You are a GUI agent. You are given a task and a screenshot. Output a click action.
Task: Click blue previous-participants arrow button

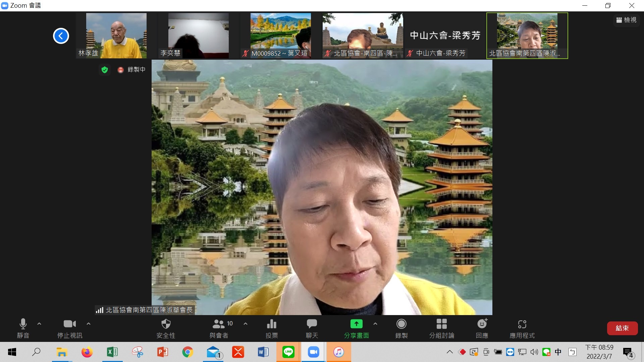(61, 36)
